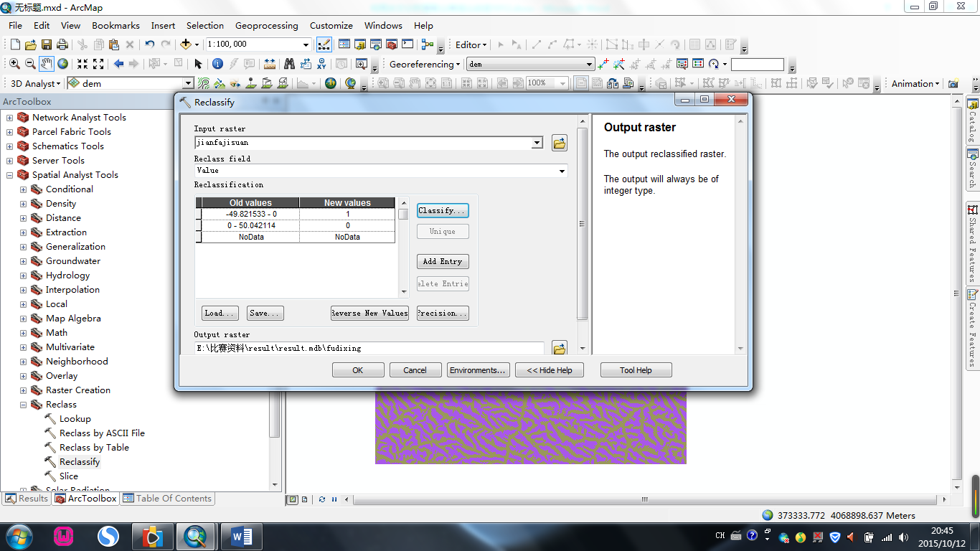Click the Fixed Zoom In icon
Viewport: 980px width, 551px height.
83,64
